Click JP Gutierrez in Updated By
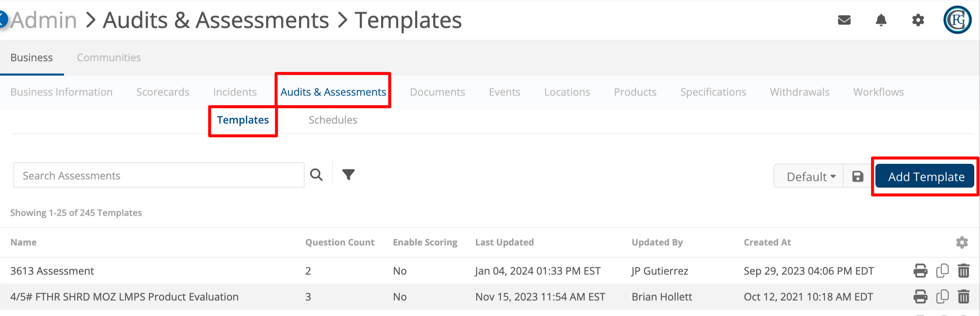The image size is (980, 316). (660, 271)
